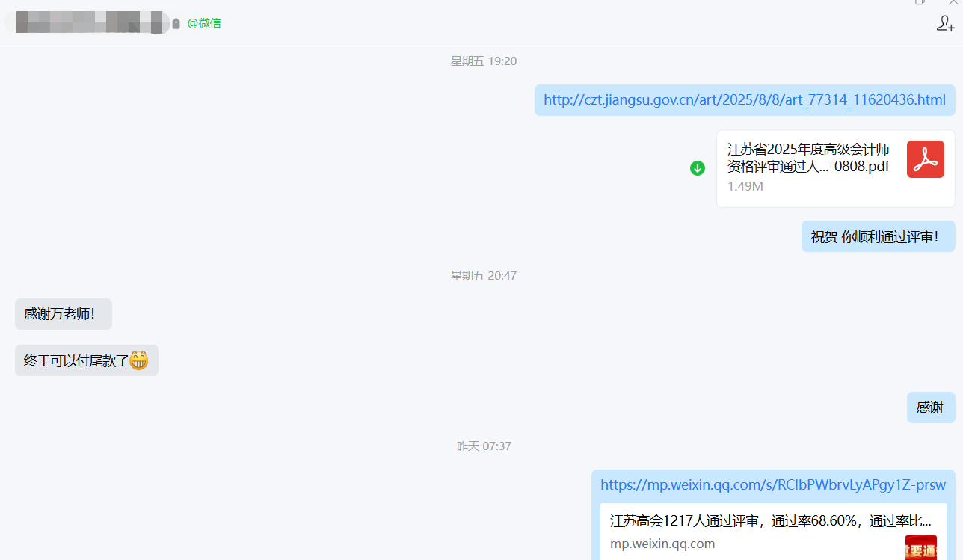Select the 感谢万老师 message bubble
The image size is (963, 560).
(64, 314)
